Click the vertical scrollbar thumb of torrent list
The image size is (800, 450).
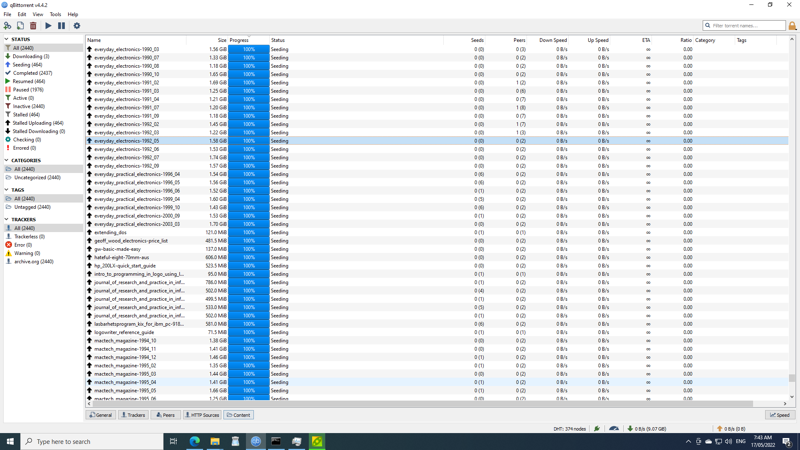(x=792, y=378)
